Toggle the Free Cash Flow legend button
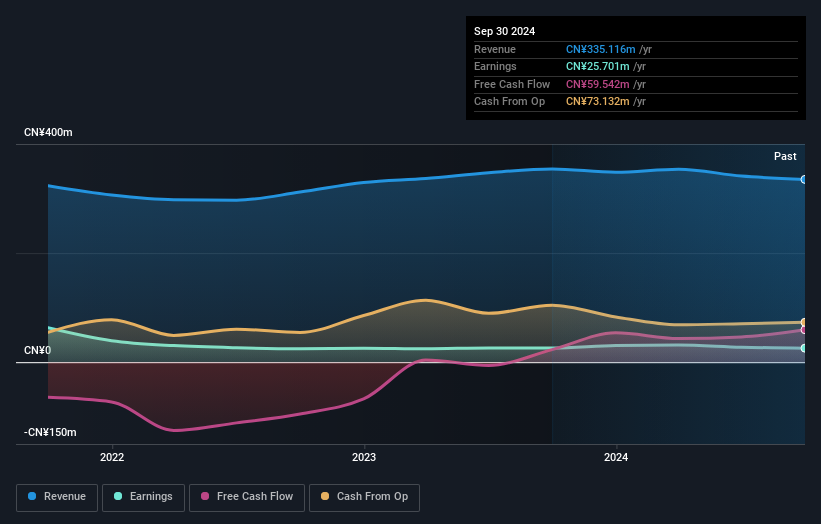This screenshot has height=524, width=821. coord(247,497)
